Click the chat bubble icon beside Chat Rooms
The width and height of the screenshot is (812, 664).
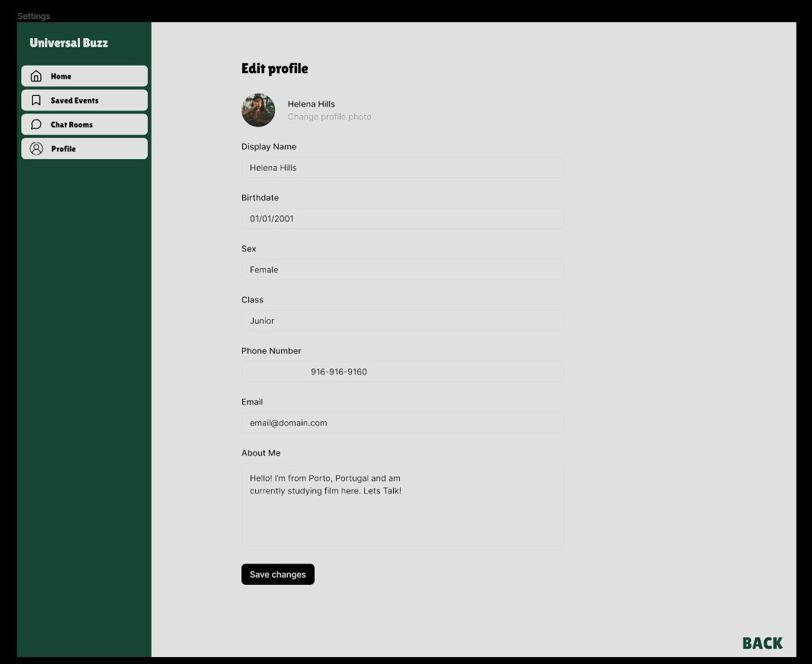[x=36, y=123]
